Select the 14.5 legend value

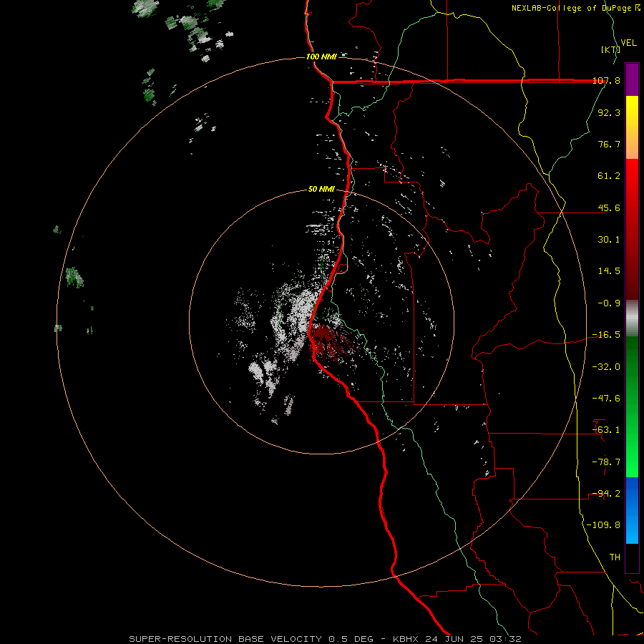pos(609,271)
